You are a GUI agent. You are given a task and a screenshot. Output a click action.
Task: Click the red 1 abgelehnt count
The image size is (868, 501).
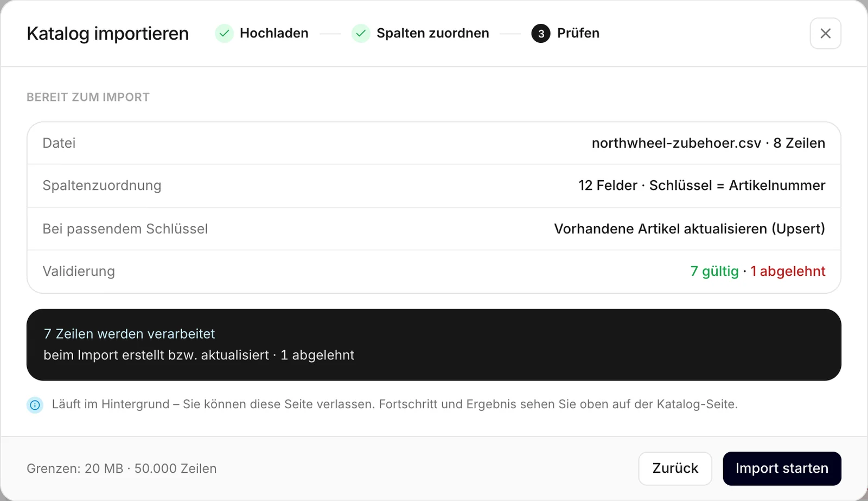(788, 271)
